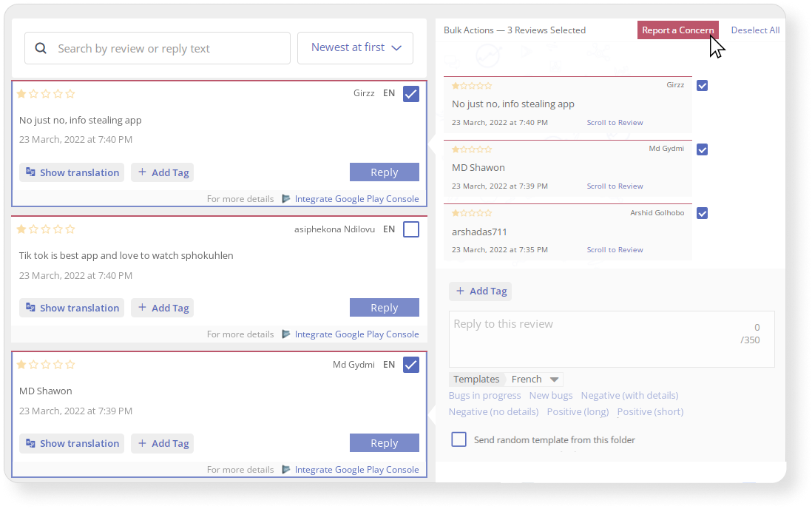812x509 pixels.
Task: Select the Positive (long) template
Action: tap(578, 411)
